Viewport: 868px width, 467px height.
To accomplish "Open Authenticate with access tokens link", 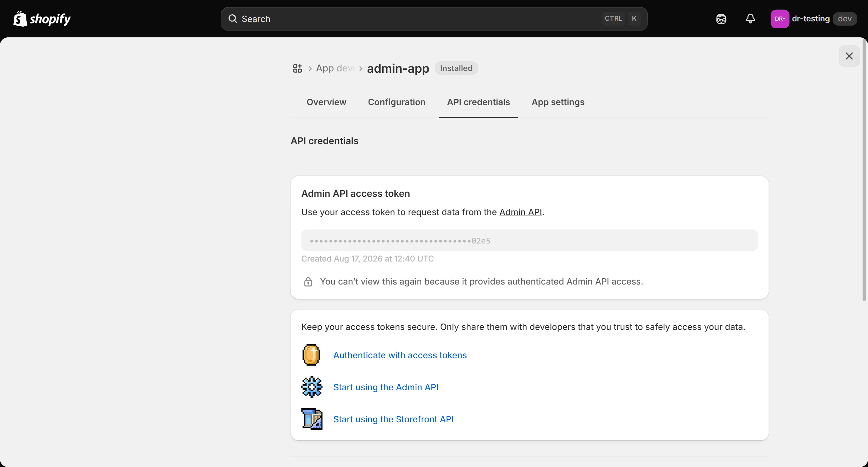I will (x=400, y=355).
